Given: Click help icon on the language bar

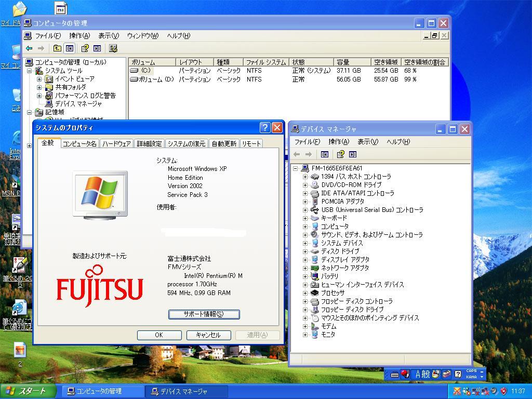Looking at the screenshot, I should tap(458, 374).
